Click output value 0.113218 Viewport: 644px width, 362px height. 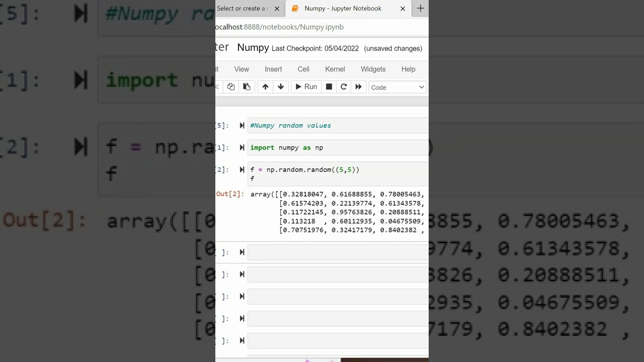(x=299, y=221)
